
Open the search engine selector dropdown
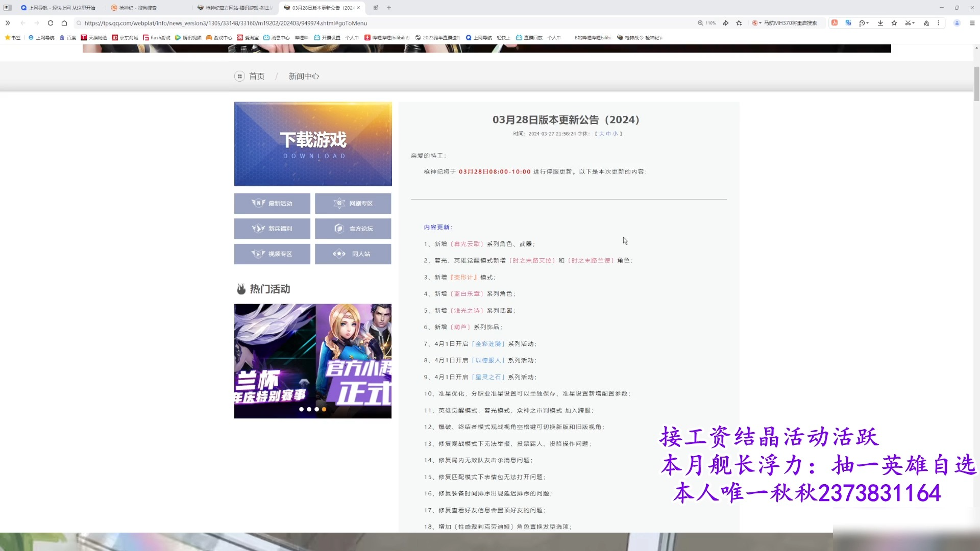point(756,23)
